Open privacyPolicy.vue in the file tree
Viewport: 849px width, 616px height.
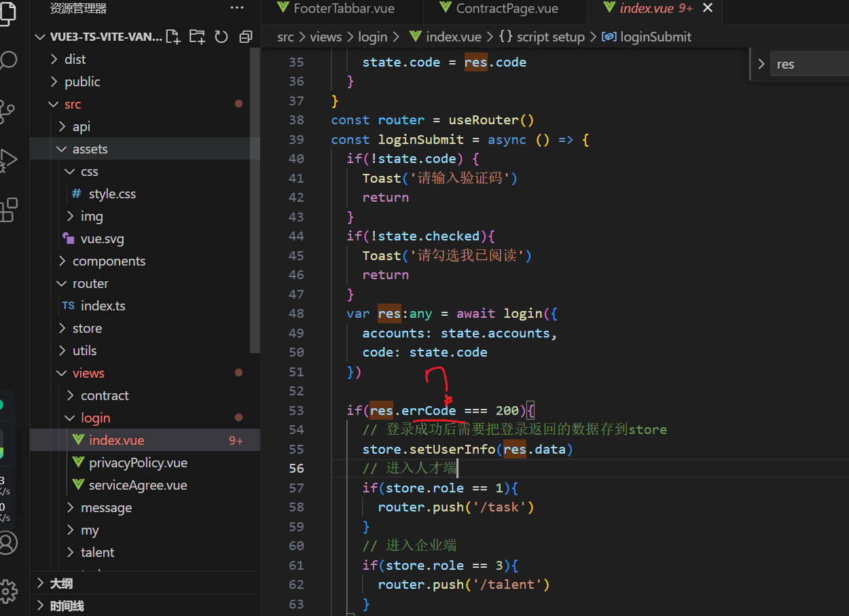pos(138,463)
